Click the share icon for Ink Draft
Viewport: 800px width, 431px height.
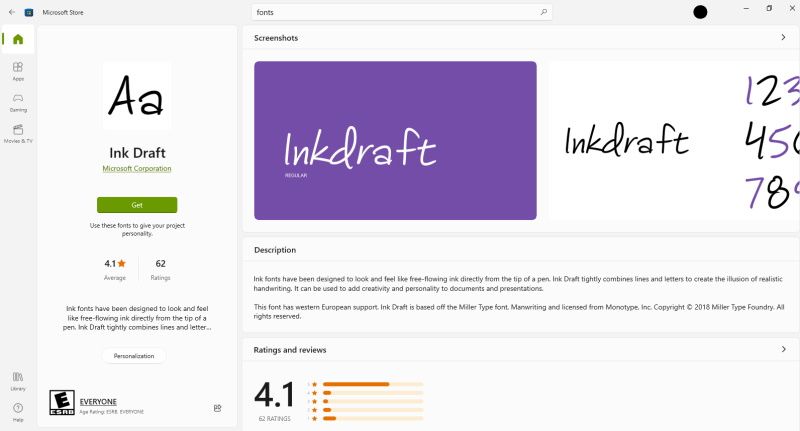(217, 408)
